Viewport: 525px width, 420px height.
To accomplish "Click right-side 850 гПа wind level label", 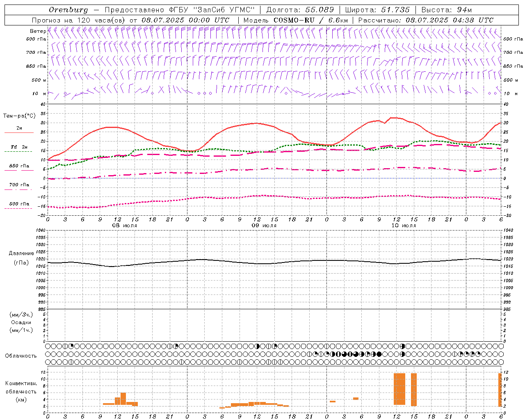I will pos(513,66).
